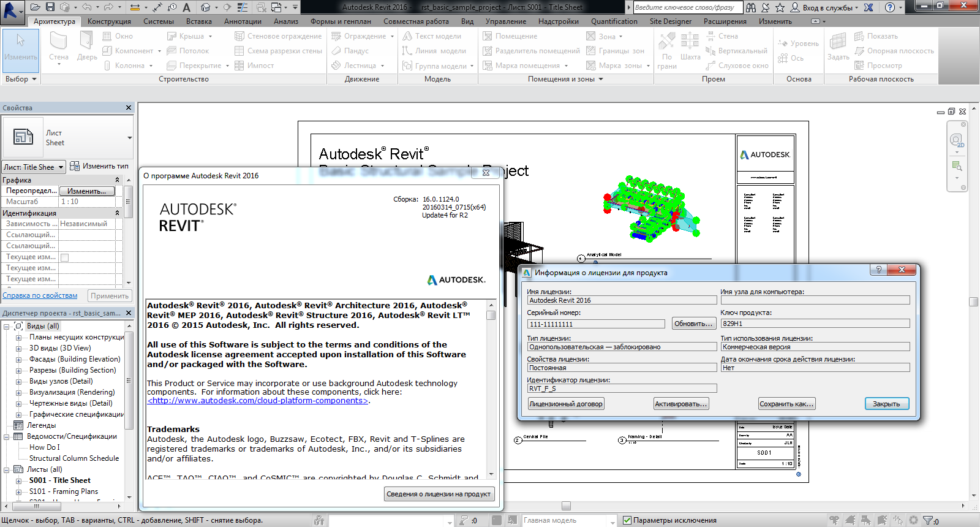
Task: Collapse the Графика properties section
Action: click(x=117, y=180)
